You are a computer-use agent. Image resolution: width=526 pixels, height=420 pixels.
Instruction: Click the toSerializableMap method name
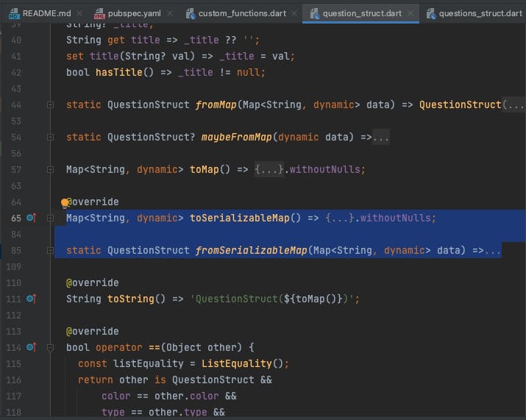[240, 218]
